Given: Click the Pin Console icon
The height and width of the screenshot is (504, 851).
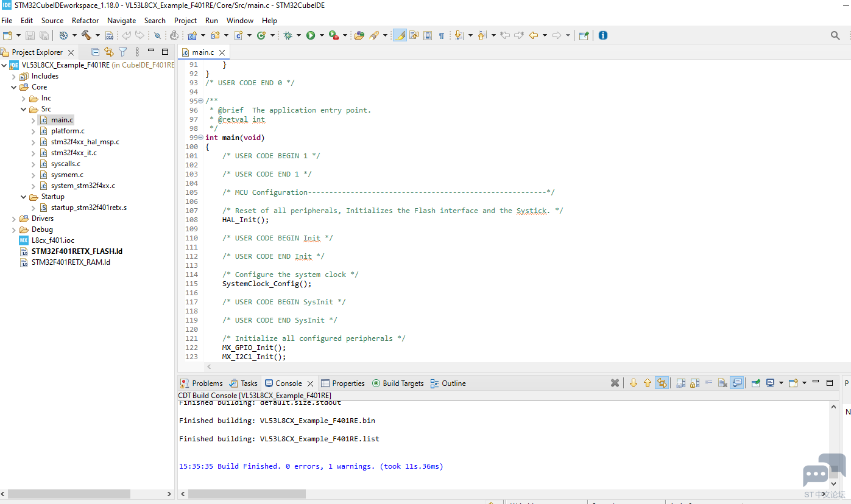Looking at the screenshot, I should [756, 383].
